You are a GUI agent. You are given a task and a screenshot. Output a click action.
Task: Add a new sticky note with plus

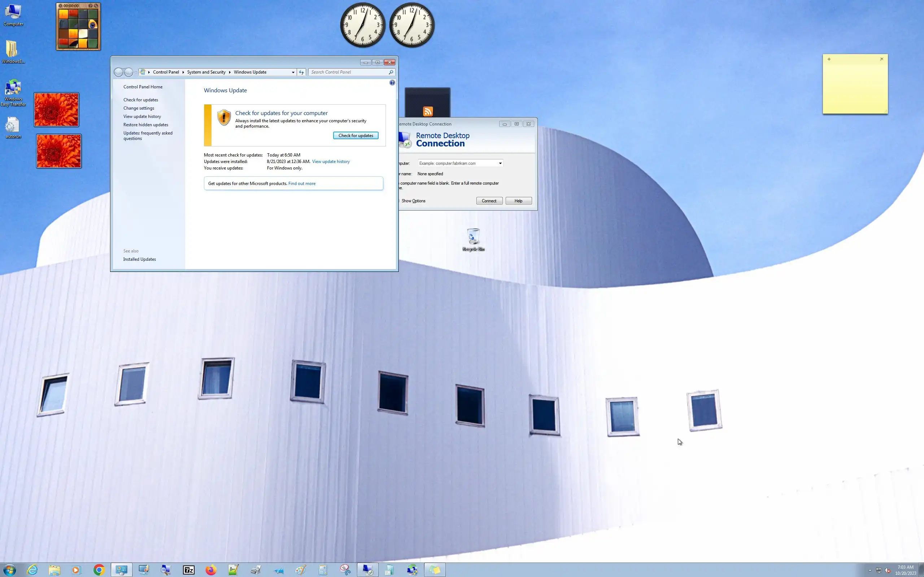(829, 59)
